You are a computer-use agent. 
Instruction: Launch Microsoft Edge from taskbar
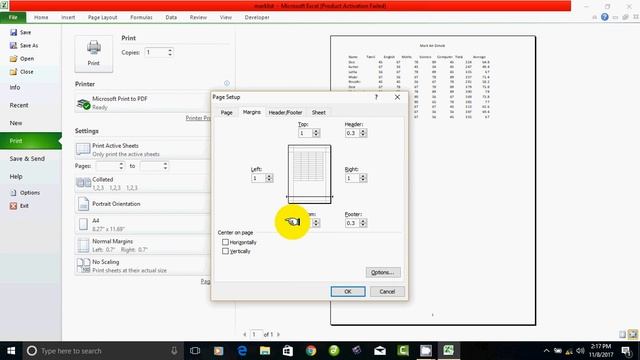pyautogui.click(x=242, y=351)
